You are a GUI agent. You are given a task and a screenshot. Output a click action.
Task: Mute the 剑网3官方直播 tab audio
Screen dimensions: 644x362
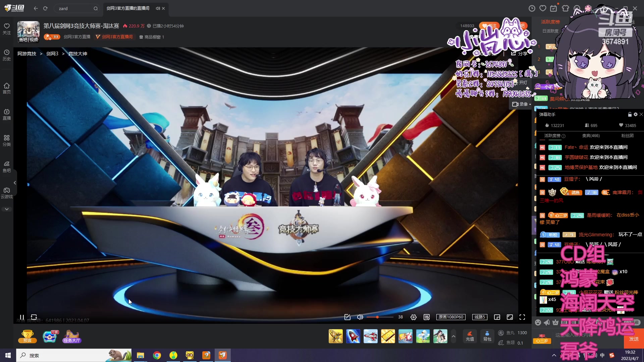158,8
